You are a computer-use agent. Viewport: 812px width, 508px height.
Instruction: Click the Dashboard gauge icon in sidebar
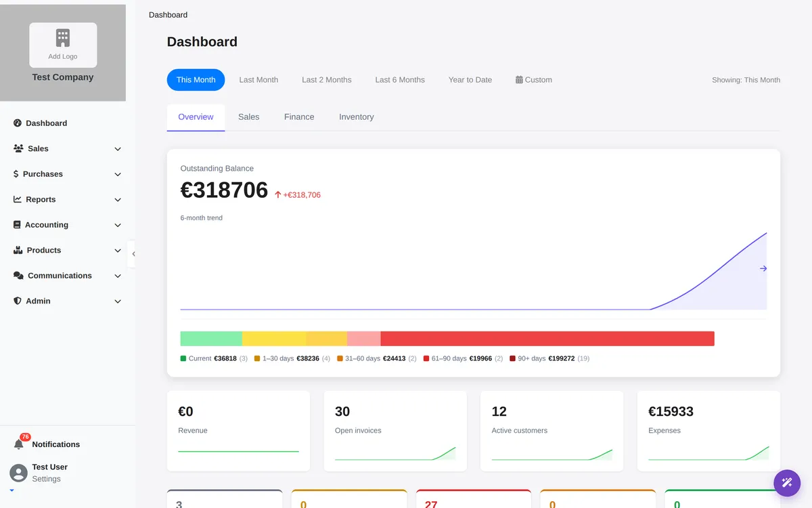point(18,123)
